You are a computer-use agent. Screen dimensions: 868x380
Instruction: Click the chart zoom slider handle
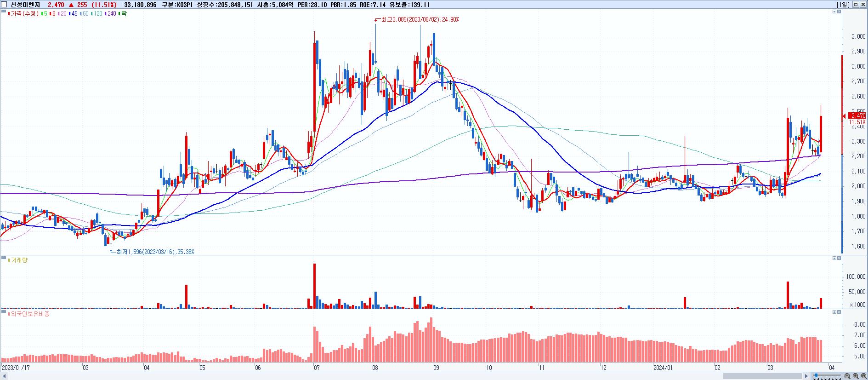[816, 375]
